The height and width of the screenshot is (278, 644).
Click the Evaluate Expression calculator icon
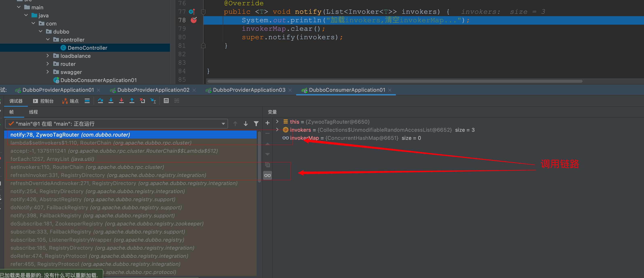[x=166, y=101]
